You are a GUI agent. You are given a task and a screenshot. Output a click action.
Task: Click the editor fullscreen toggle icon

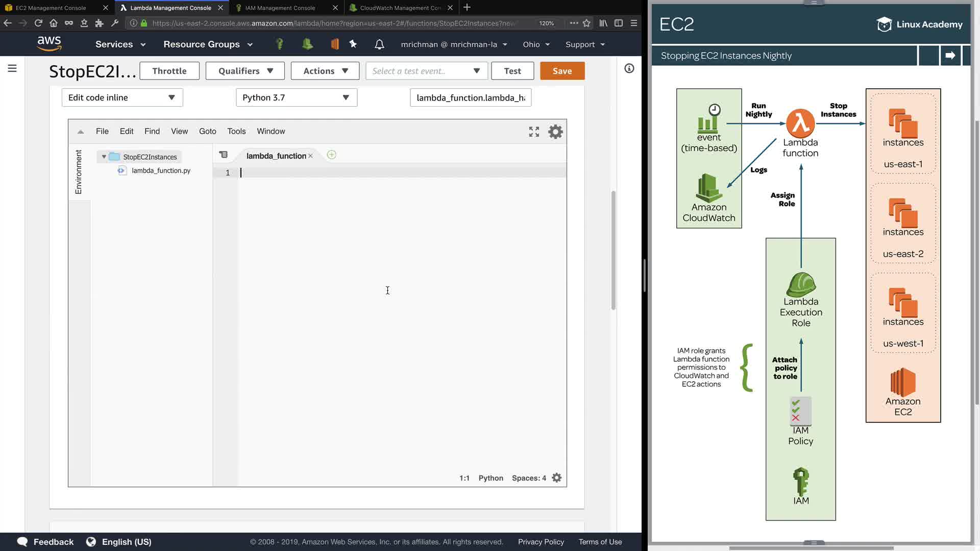tap(534, 132)
